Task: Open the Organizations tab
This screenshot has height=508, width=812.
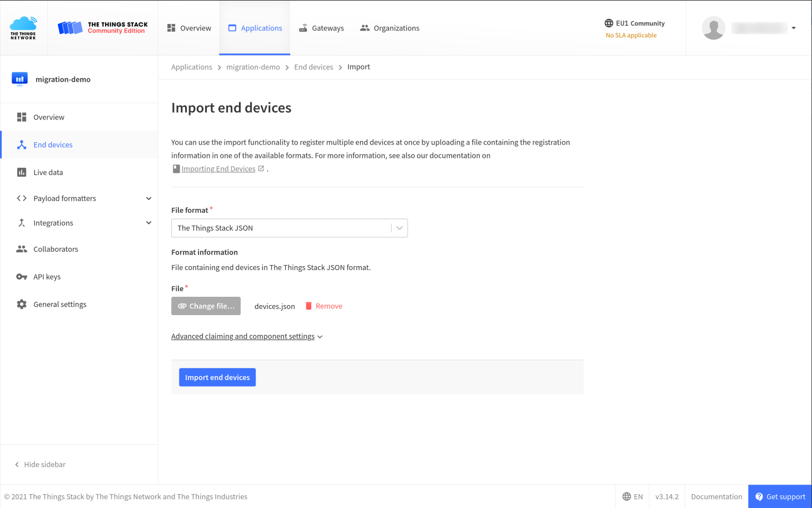Action: coord(390,28)
